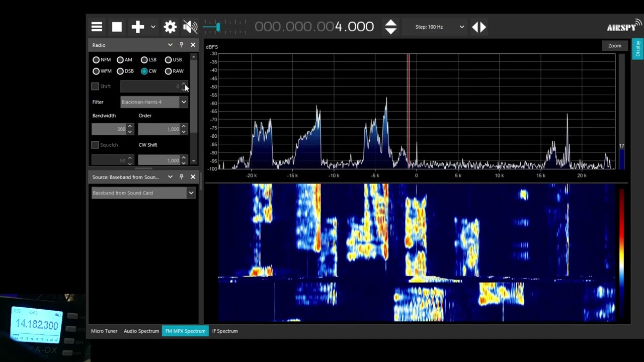
Task: Switch to the Micro Tuner tab
Action: (x=104, y=331)
